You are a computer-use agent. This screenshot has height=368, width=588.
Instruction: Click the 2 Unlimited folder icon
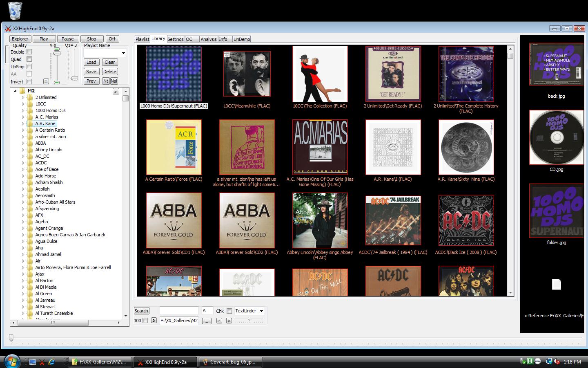[x=30, y=97]
